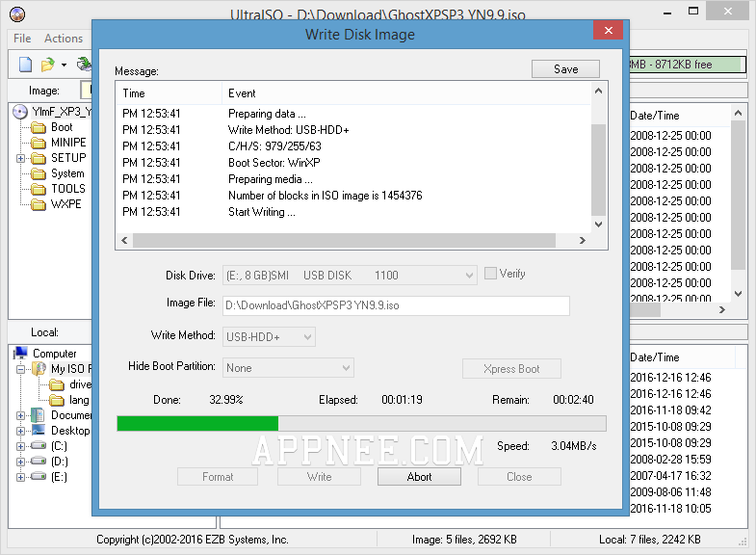Click the Close button at dialog bottom
This screenshot has height=555, width=756.
[x=519, y=477]
